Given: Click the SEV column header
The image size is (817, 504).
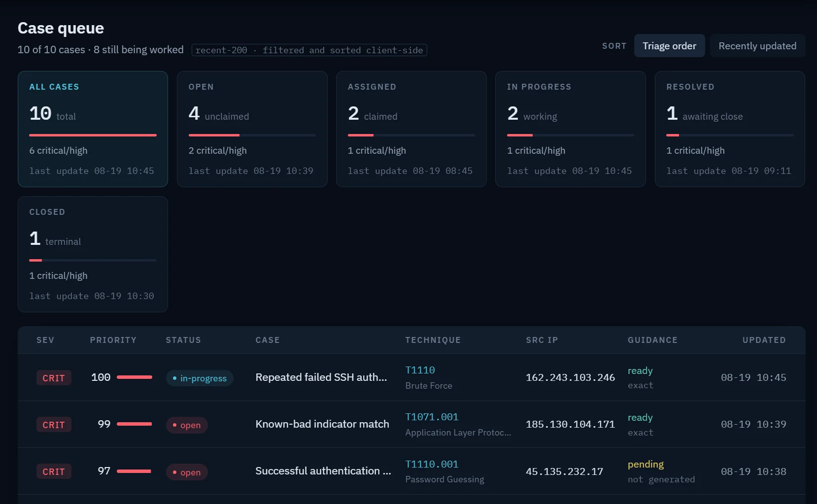Looking at the screenshot, I should point(45,340).
